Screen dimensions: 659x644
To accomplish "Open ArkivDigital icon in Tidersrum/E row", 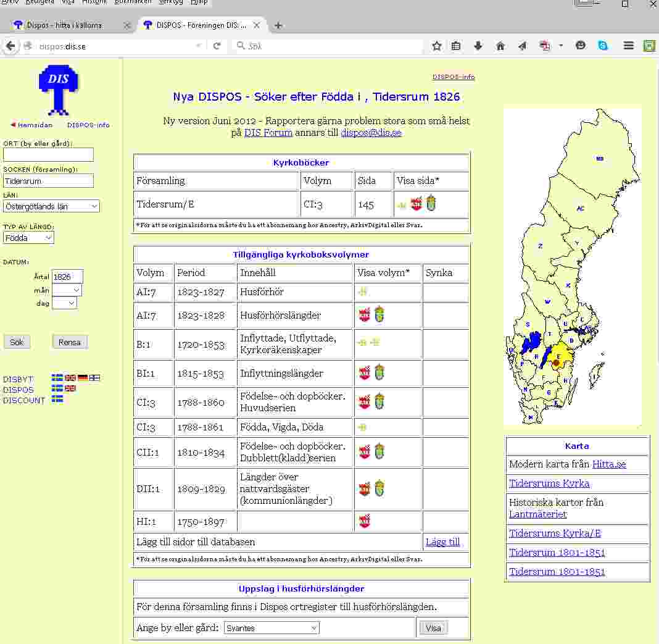I will (x=416, y=204).
